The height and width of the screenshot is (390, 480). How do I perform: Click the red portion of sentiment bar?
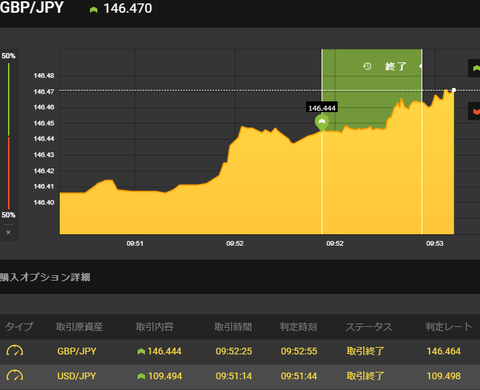pos(9,173)
